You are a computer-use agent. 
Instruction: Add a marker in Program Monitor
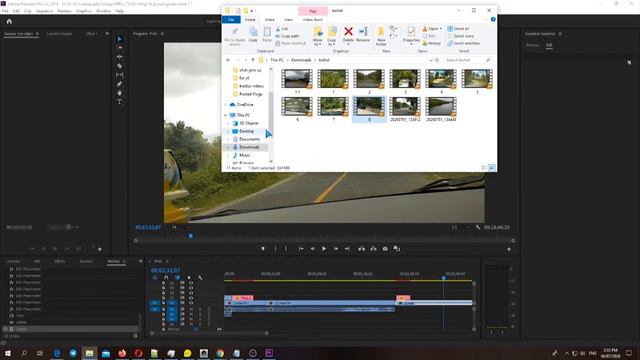(x=263, y=249)
